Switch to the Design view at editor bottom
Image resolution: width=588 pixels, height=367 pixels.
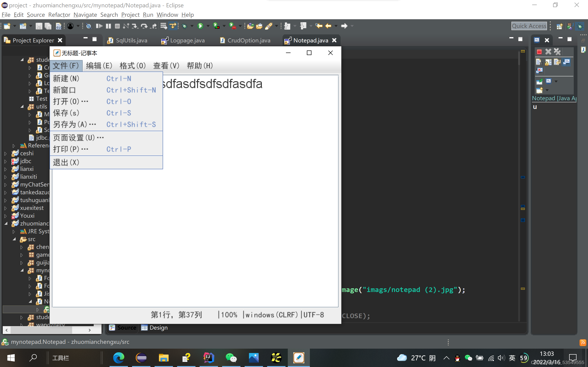[x=154, y=328]
